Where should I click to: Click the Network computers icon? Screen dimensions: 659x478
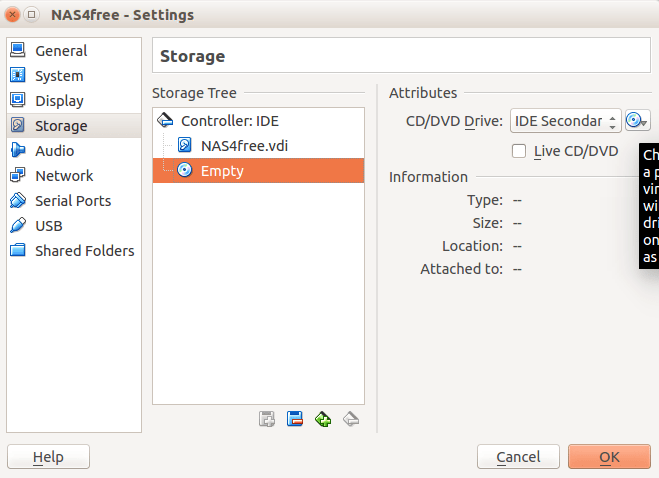18,175
